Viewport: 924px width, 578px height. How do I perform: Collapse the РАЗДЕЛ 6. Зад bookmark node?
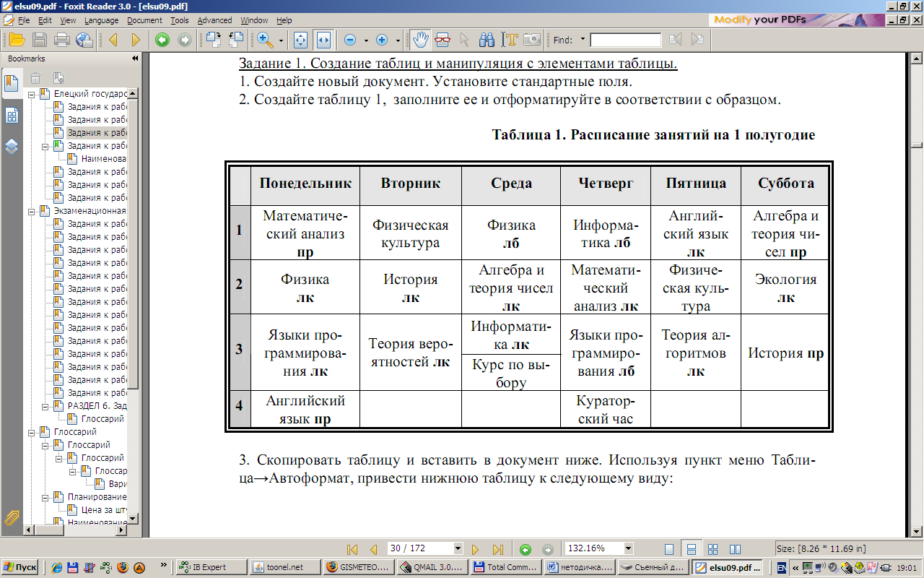(44, 406)
